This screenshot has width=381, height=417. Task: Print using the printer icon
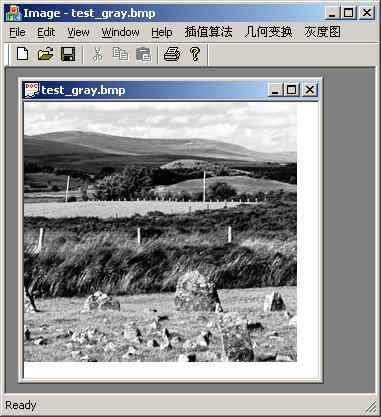[172, 54]
